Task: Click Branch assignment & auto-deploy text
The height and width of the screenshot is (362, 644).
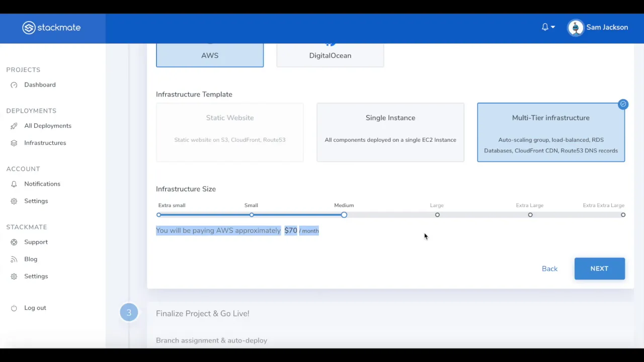Action: click(x=211, y=340)
